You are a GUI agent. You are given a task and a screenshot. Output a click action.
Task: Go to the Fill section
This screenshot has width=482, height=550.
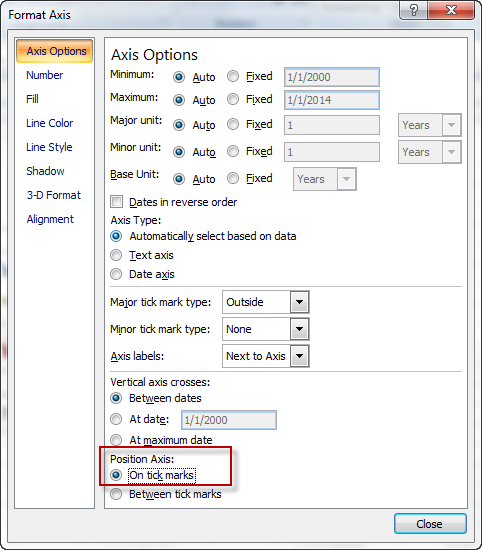[32, 99]
